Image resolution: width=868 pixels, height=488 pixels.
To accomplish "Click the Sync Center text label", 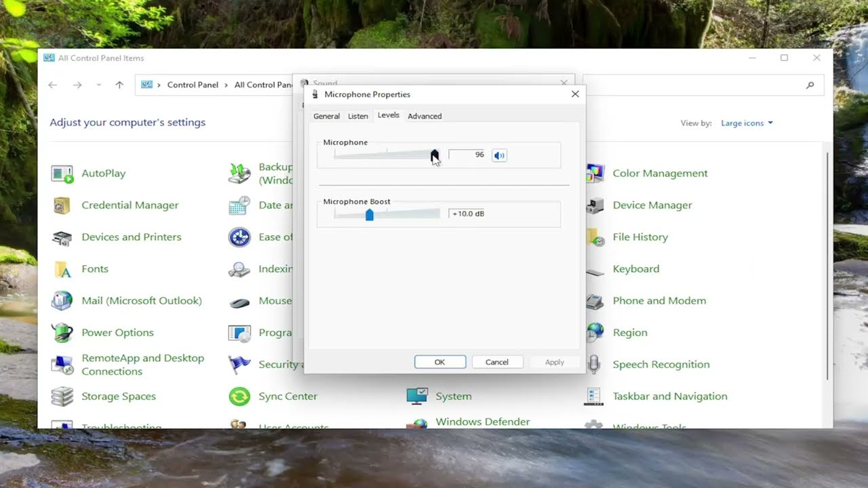I will (x=288, y=396).
